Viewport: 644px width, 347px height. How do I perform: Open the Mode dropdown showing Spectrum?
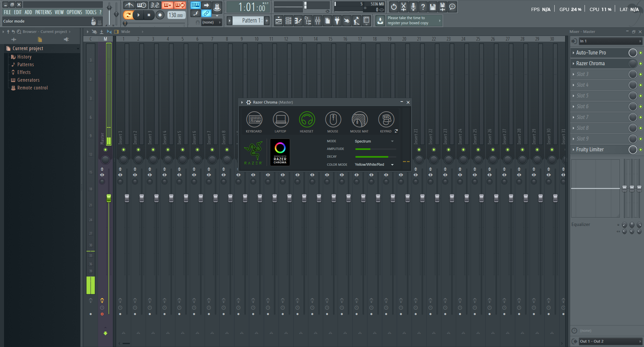374,141
